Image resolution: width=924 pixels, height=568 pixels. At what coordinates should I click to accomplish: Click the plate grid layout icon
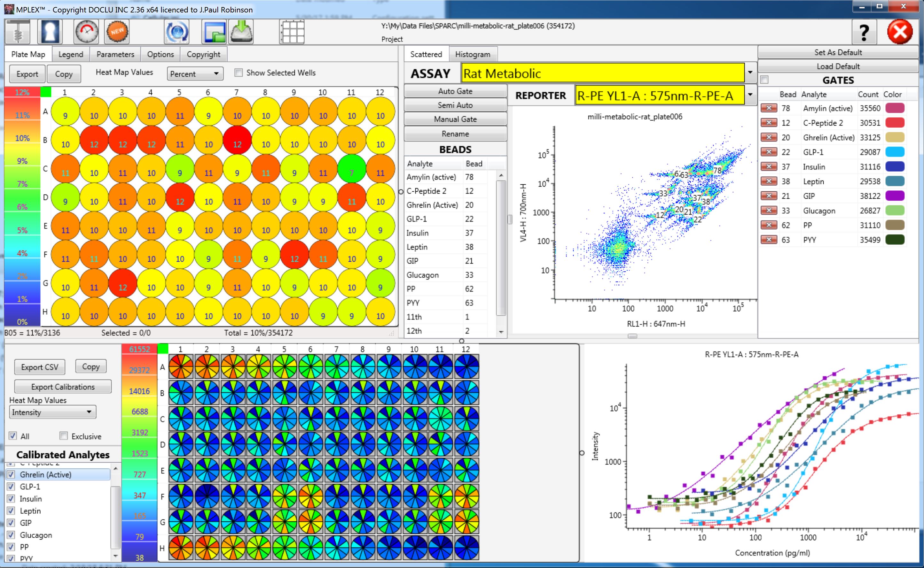tap(292, 32)
